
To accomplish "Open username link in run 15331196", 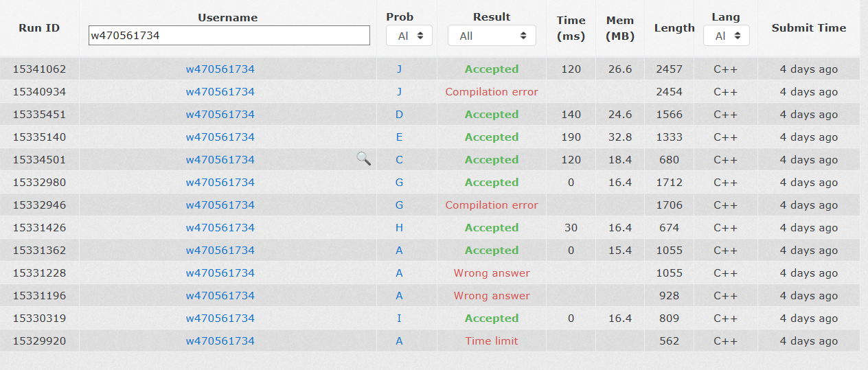I will coord(220,296).
